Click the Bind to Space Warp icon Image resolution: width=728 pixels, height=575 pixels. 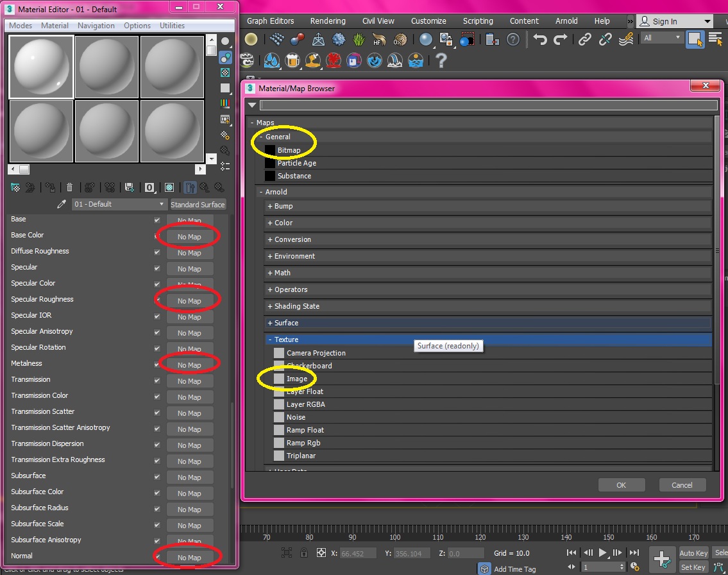(626, 40)
